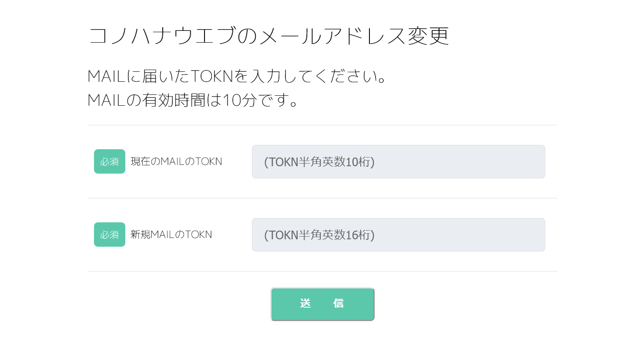
Task: Click the 新規MAILのTOKN field label
Action: coord(171,235)
